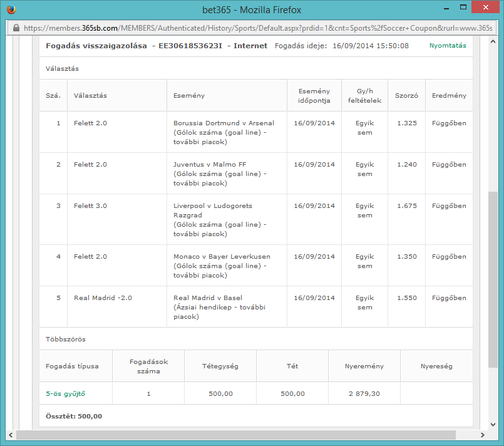This screenshot has height=446, width=504.
Task: Open the 5-ös gyűjtő bet type link
Action: click(65, 393)
